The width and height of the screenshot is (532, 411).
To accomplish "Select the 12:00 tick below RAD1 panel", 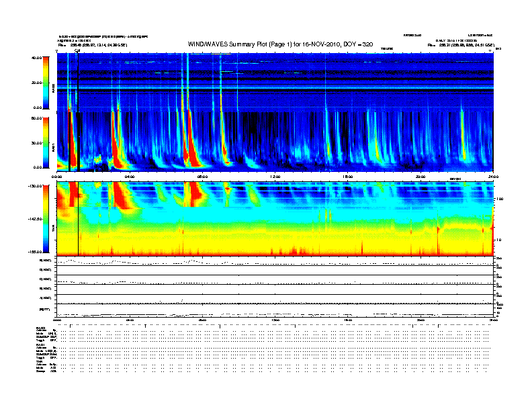I will coord(275,176).
